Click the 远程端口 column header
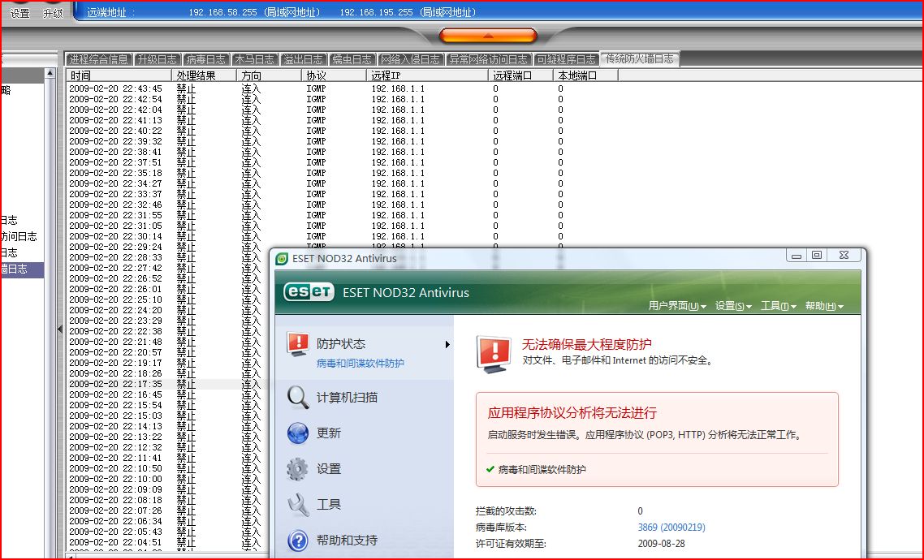924x560 pixels. [520, 75]
